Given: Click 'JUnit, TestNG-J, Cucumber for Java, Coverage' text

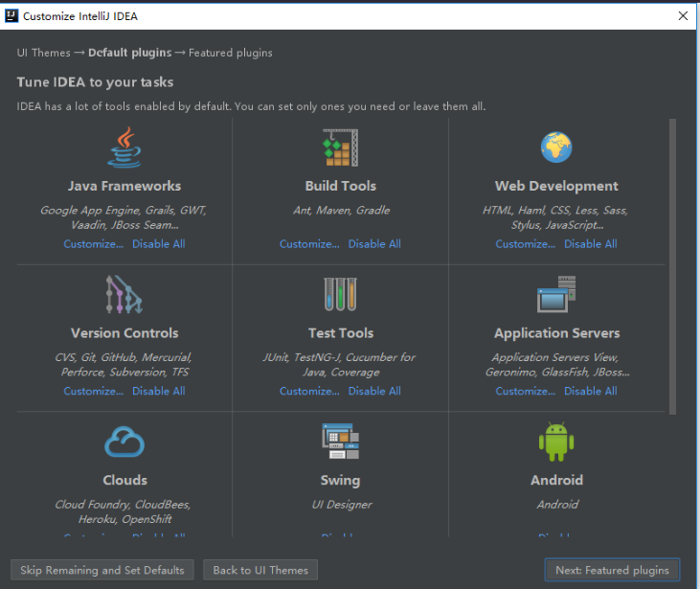Looking at the screenshot, I should point(339,364).
